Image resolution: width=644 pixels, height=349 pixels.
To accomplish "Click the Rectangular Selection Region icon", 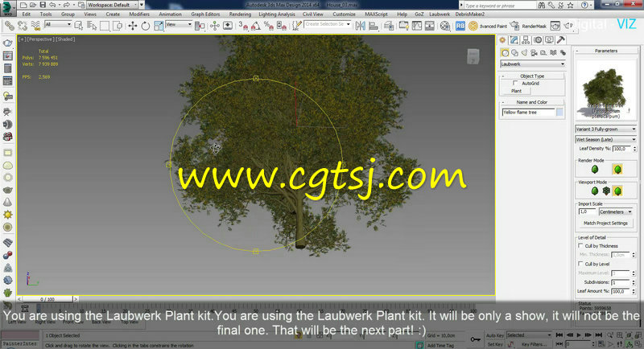I will 105,26.
